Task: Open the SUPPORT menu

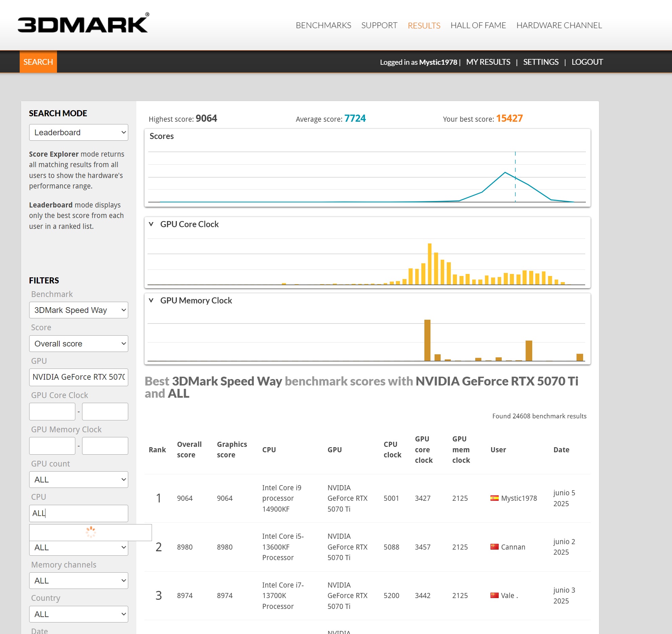Action: (379, 25)
